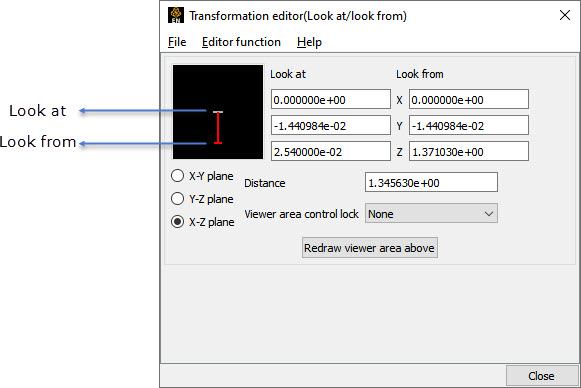581x388 pixels.
Task: Click the 'Look from' column heading
Action: tap(420, 74)
